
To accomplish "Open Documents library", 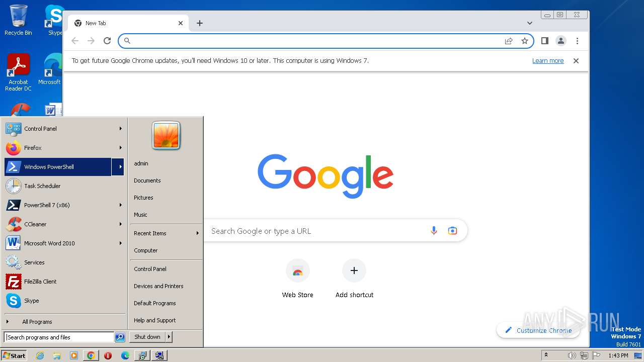I will (166, 180).
